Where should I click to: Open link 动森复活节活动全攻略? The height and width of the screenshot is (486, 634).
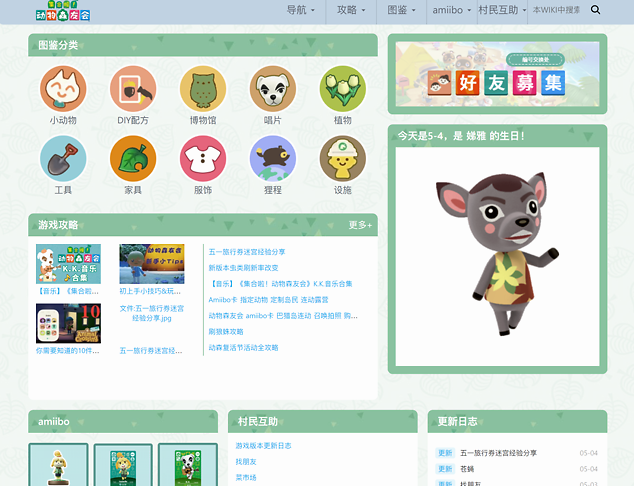243,348
